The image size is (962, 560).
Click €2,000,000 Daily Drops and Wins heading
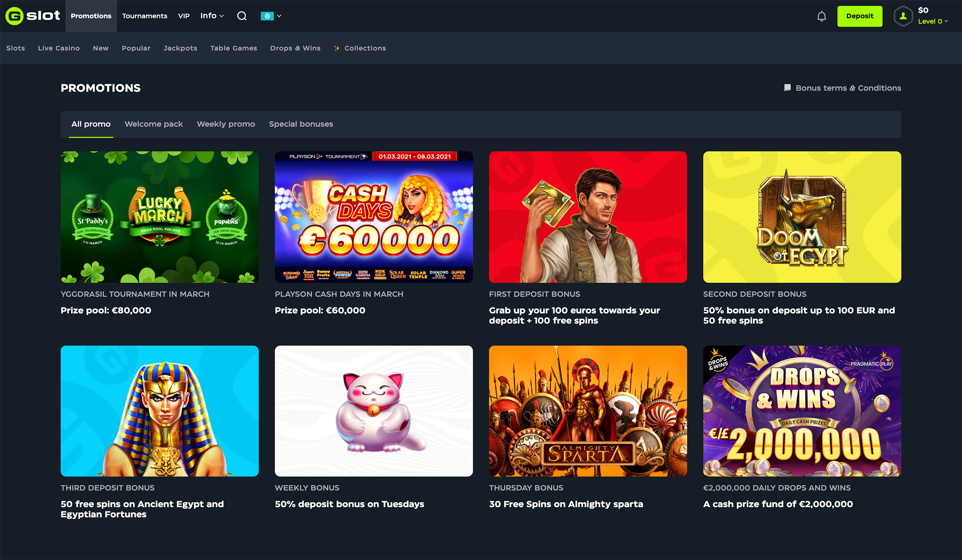coord(777,487)
